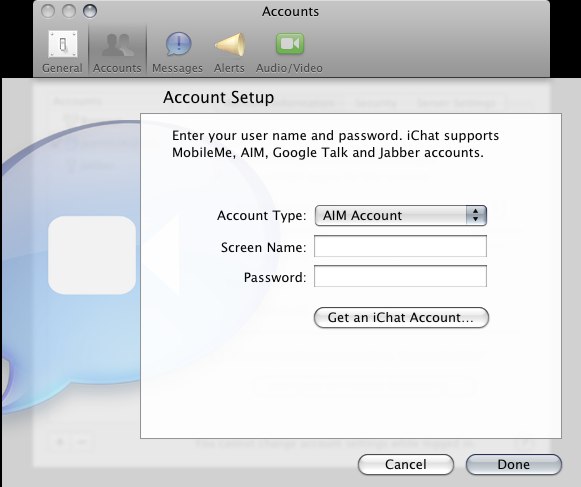Image resolution: width=581 pixels, height=487 pixels.
Task: Expand the Account Type dropdown
Action: [x=401, y=215]
